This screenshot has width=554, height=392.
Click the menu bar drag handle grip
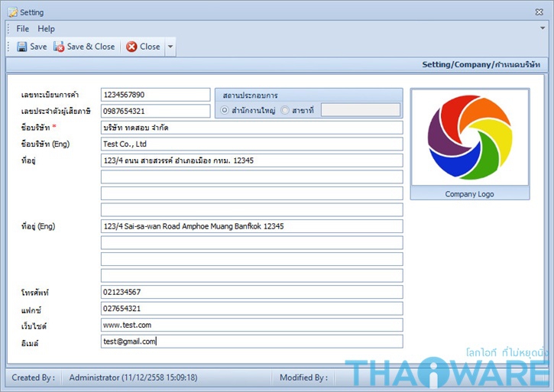tap(8, 28)
